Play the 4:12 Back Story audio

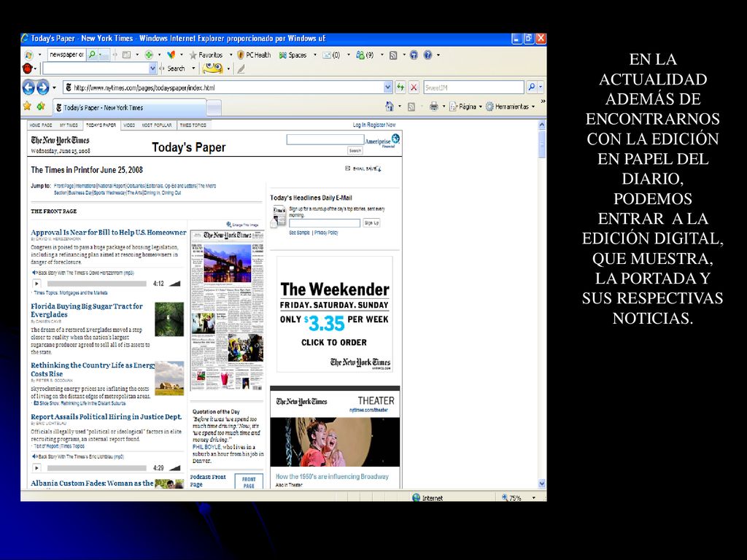coord(36,284)
